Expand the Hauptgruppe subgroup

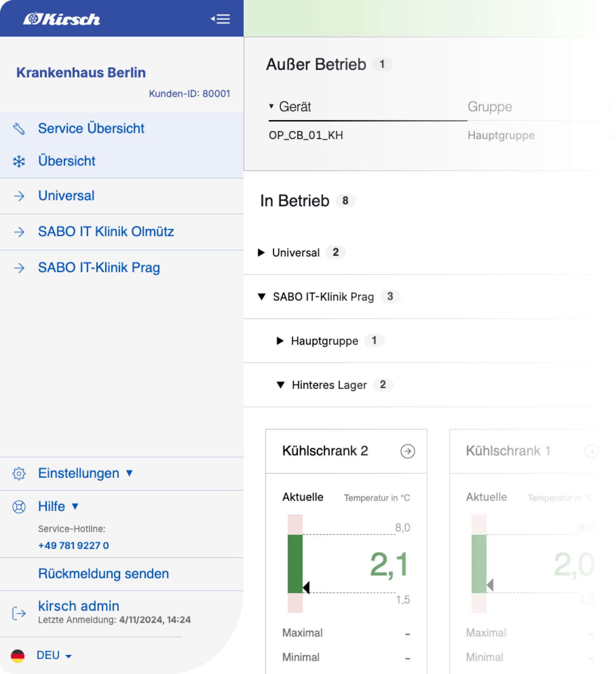280,341
